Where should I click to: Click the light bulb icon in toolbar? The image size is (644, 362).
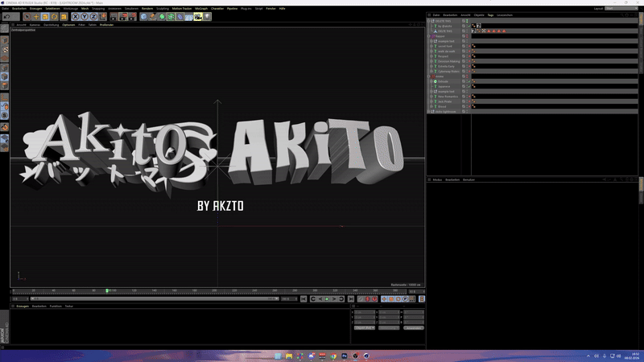tap(207, 16)
